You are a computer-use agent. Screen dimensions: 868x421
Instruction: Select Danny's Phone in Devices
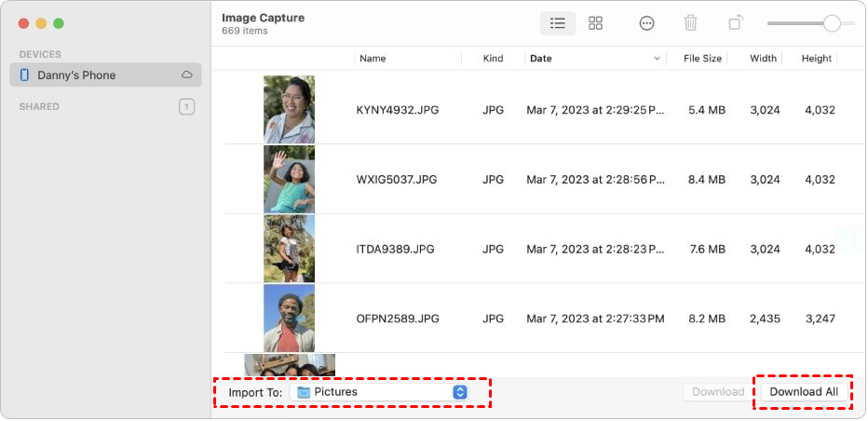76,75
